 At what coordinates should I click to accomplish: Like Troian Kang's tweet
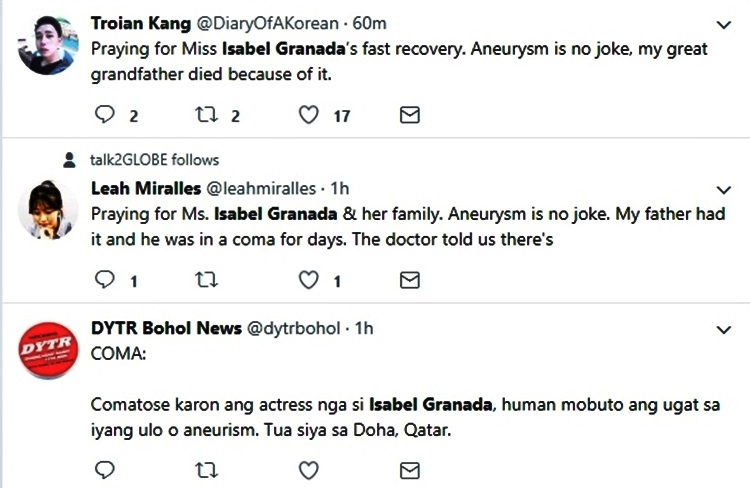[x=310, y=115]
